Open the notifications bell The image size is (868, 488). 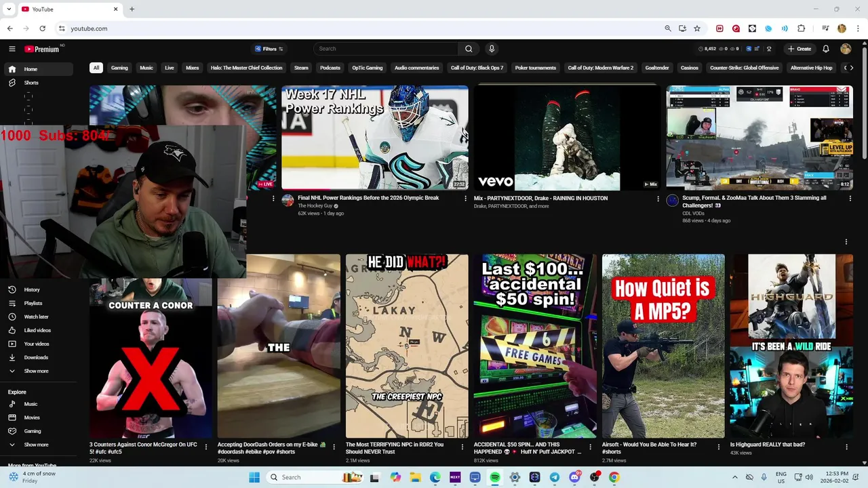826,49
